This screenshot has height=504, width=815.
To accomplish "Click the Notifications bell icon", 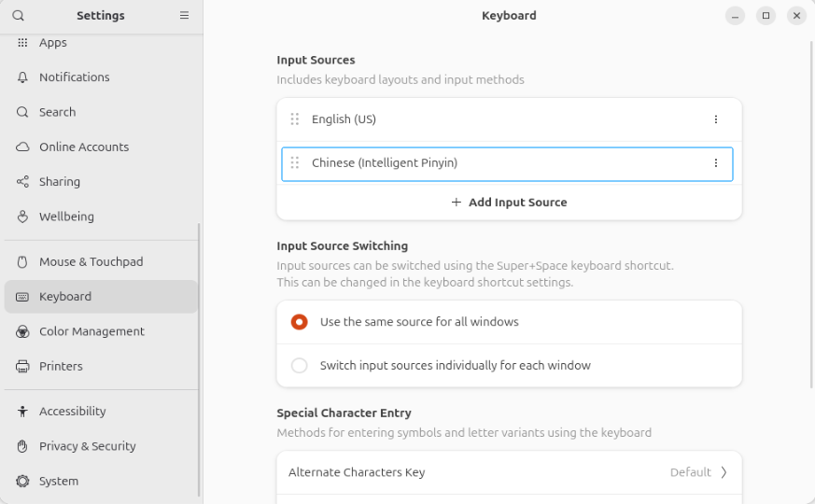I will pyautogui.click(x=22, y=77).
